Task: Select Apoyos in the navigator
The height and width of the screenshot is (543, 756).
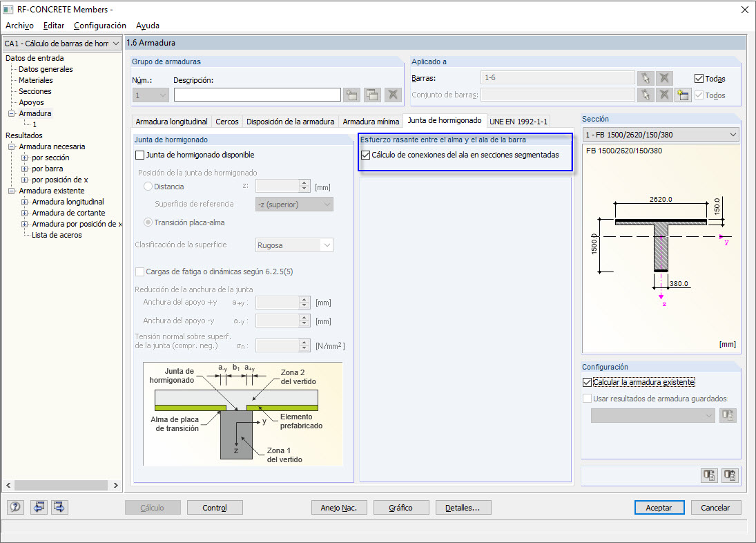Action: [x=31, y=103]
